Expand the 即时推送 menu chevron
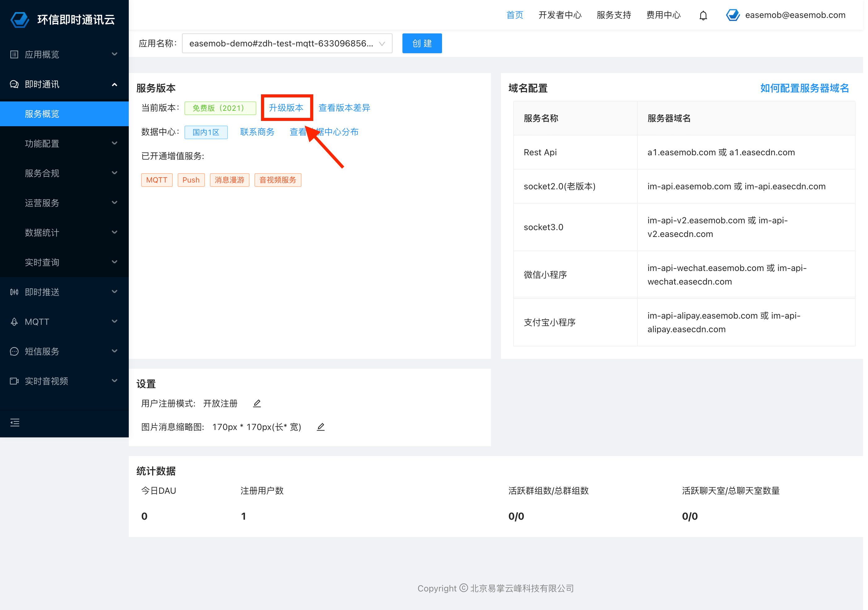The width and height of the screenshot is (868, 610). [x=115, y=292]
